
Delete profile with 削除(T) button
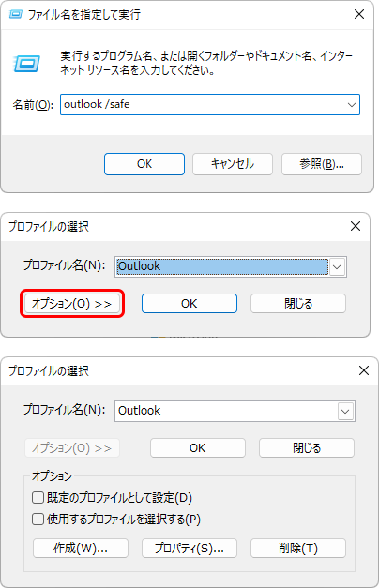tap(298, 549)
